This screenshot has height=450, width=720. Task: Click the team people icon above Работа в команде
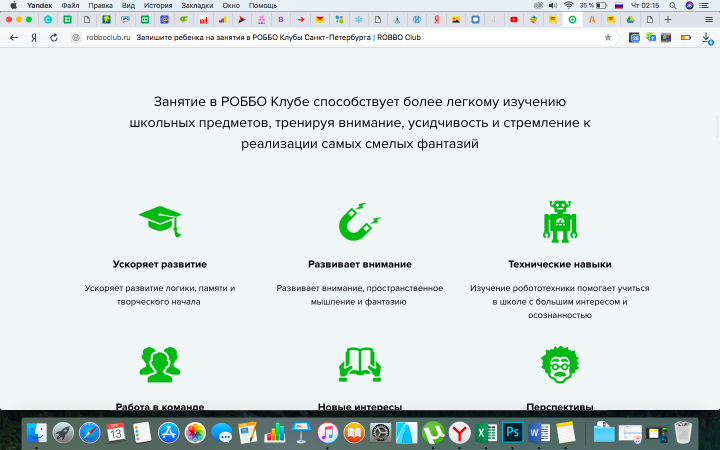click(x=160, y=365)
